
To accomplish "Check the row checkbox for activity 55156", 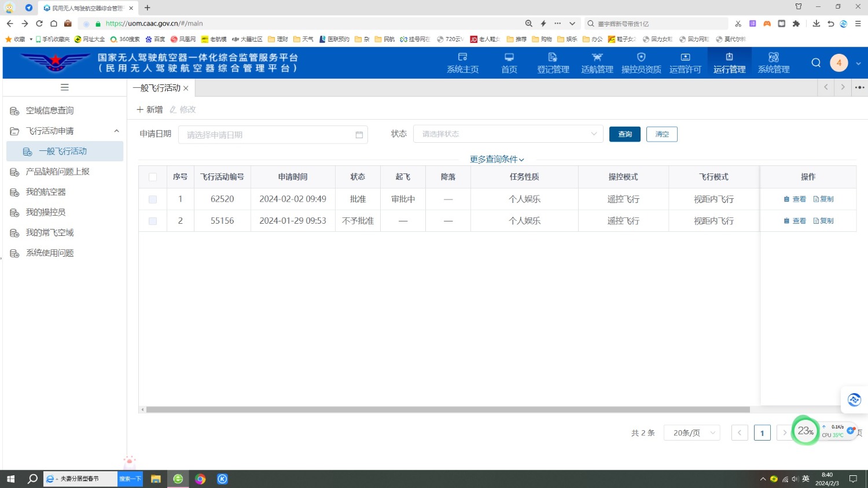I will [153, 221].
